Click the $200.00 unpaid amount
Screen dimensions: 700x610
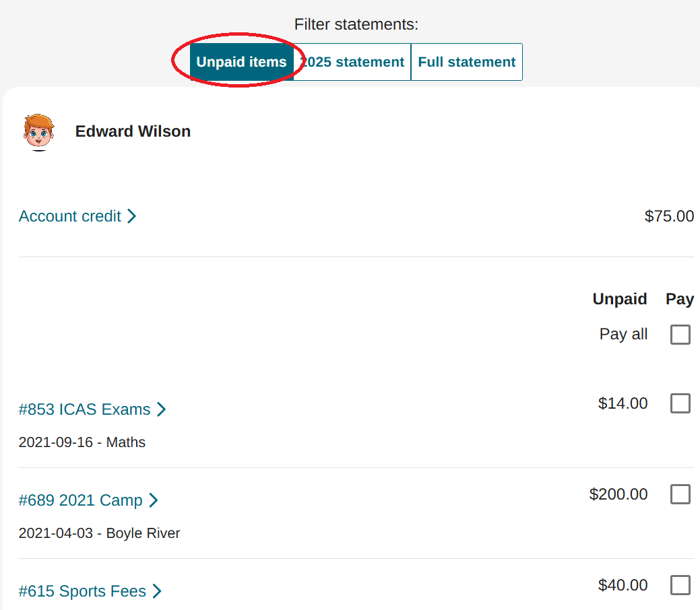pos(618,494)
